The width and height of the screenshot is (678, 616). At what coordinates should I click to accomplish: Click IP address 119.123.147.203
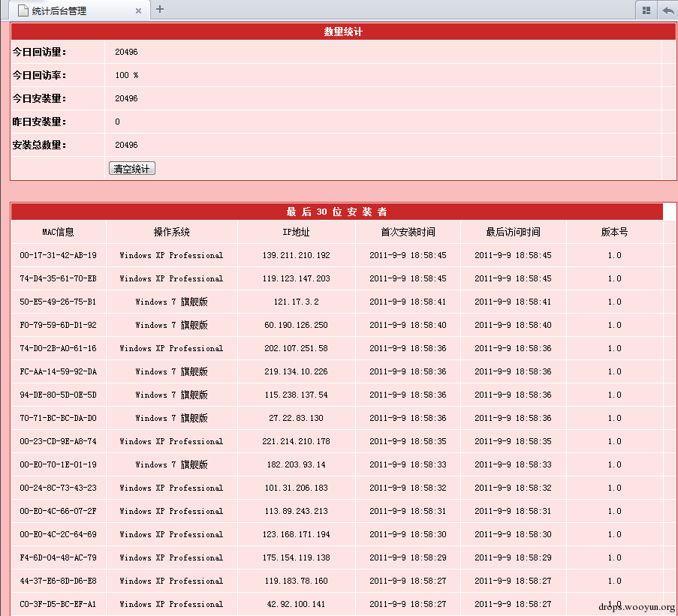(296, 278)
